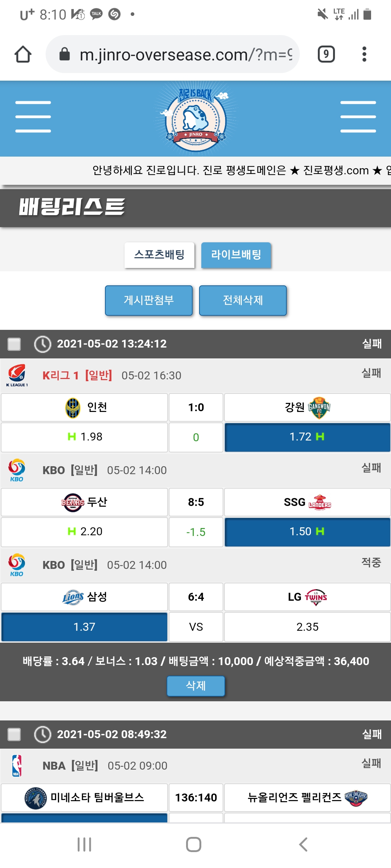The width and height of the screenshot is (391, 868).
Task: Tap the K League 1 logo icon
Action: click(17, 375)
